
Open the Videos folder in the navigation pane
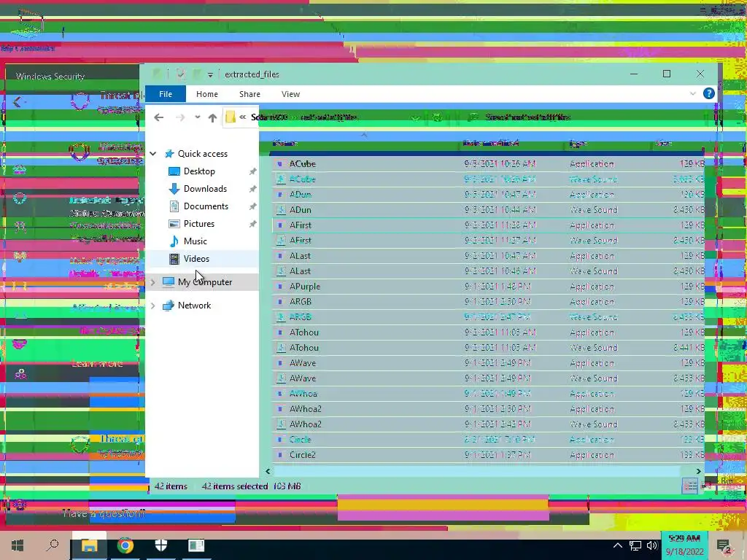coord(196,259)
